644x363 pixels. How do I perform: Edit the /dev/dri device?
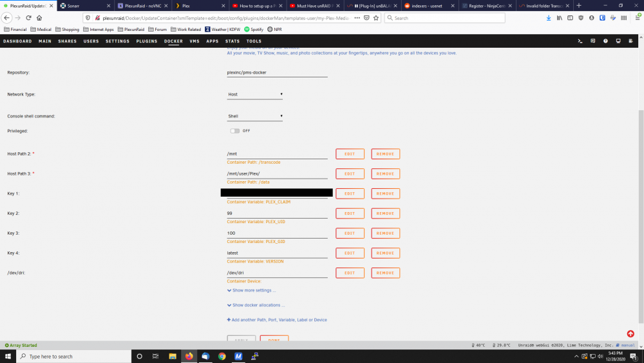pyautogui.click(x=350, y=273)
